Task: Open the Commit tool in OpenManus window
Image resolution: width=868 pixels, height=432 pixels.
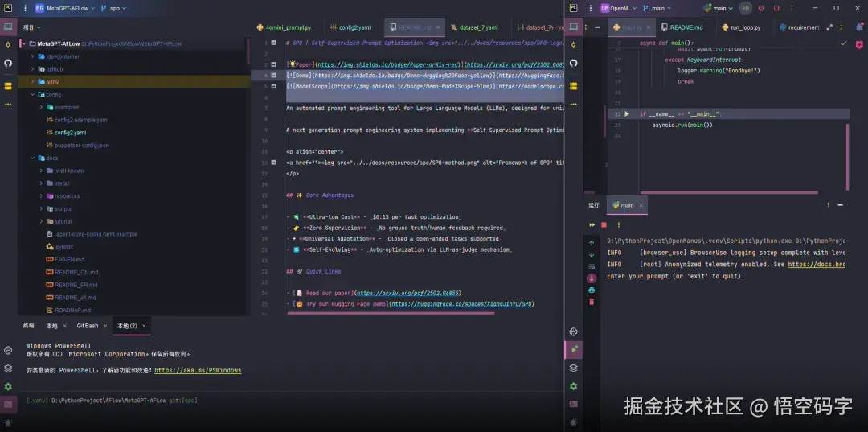Action: tap(574, 45)
